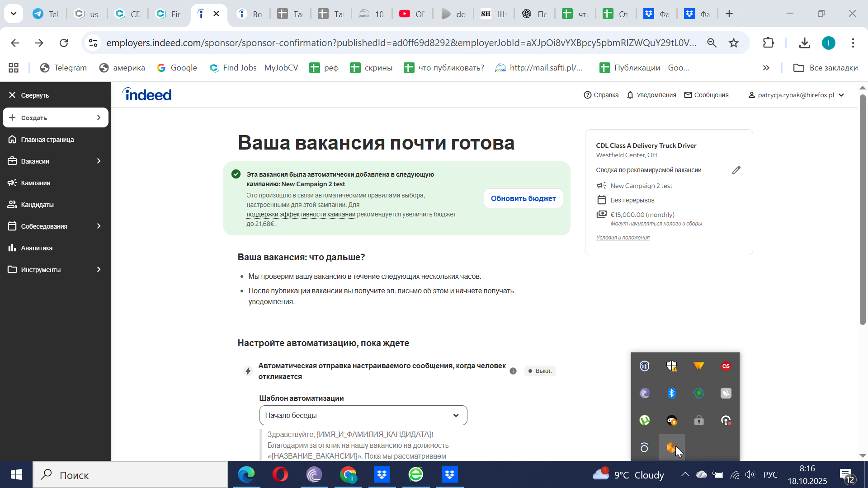
Task: Go to Кампании in the sidebar
Action: [35, 183]
